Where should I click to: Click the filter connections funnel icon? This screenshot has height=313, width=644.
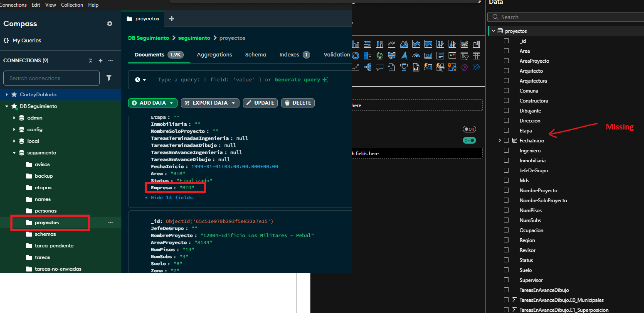[109, 78]
